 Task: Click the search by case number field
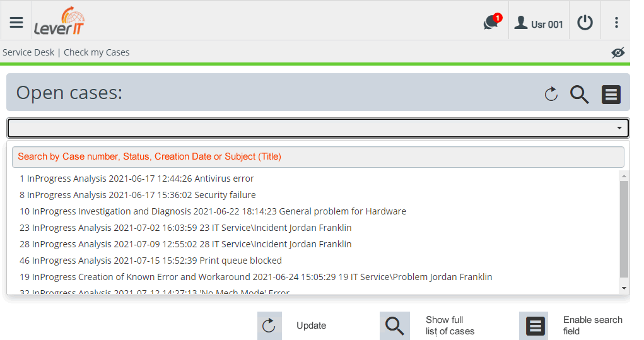coord(318,157)
